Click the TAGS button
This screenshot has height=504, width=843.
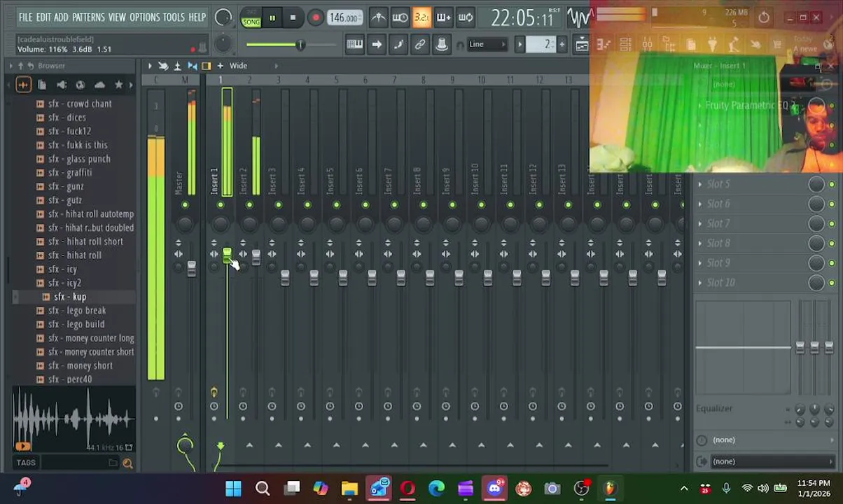tap(26, 463)
